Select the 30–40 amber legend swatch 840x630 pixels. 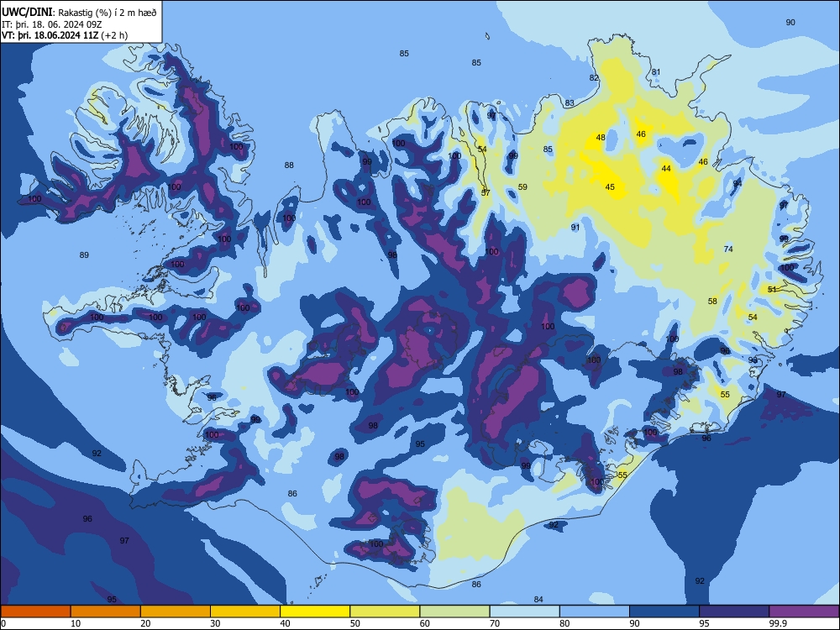pos(245,612)
